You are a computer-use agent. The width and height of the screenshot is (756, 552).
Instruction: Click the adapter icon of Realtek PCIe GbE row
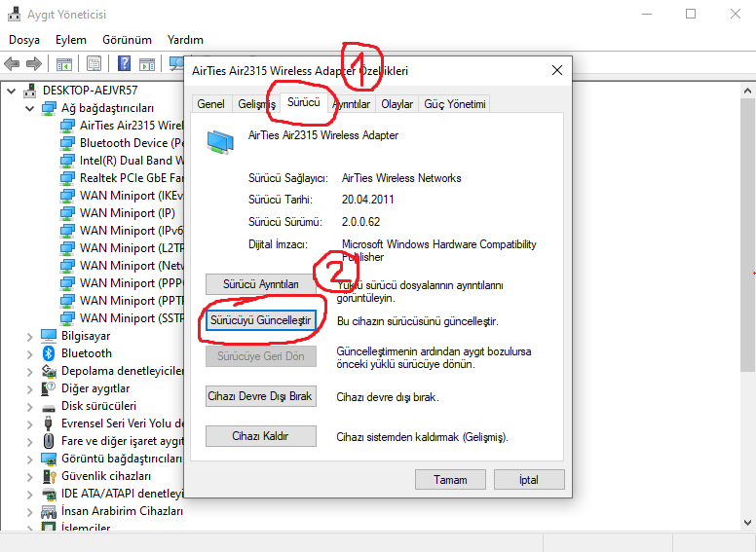pos(67,178)
